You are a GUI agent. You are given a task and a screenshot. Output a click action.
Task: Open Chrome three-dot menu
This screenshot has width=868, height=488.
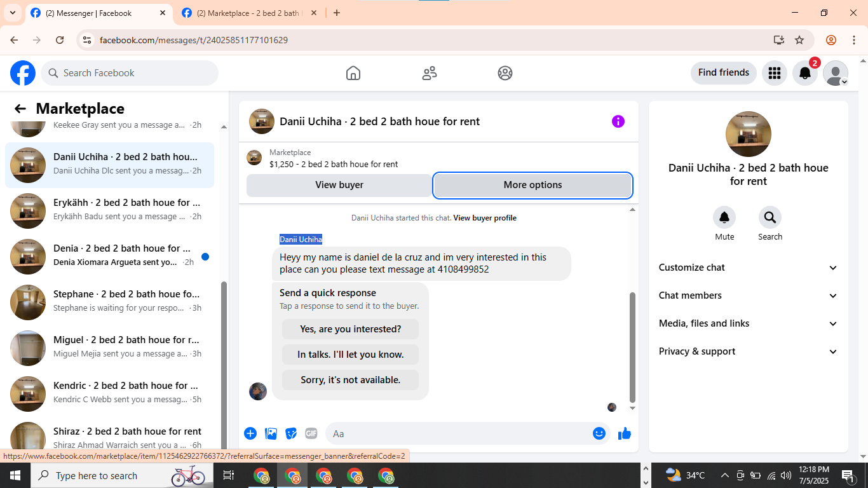pos(854,40)
